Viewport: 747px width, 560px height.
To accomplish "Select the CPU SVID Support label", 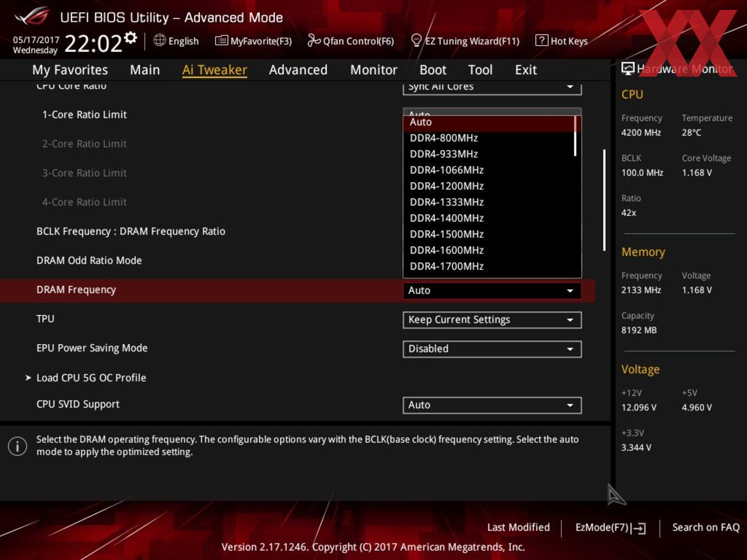I will (78, 404).
